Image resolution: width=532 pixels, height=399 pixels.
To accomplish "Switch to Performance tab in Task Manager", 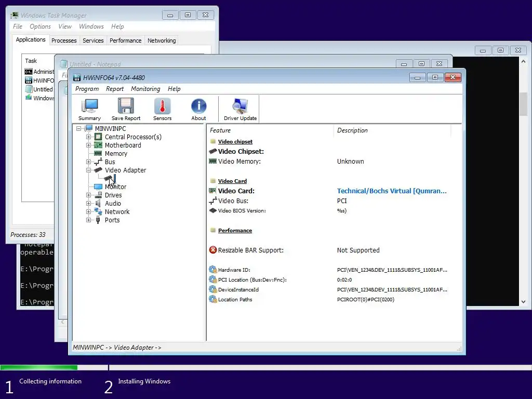I will [125, 41].
